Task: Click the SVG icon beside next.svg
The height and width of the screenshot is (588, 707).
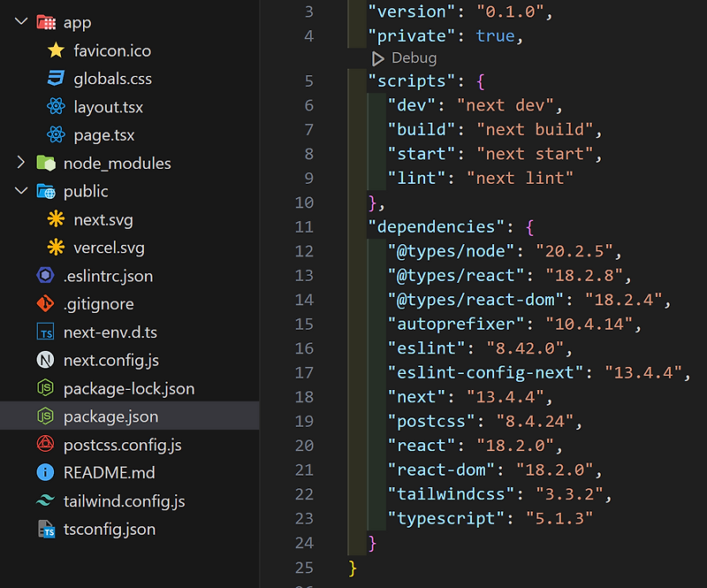Action: (x=57, y=219)
